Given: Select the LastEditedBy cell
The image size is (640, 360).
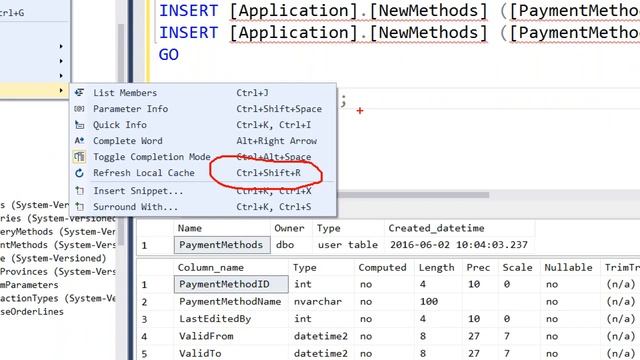Looking at the screenshot, I should coord(231,319).
